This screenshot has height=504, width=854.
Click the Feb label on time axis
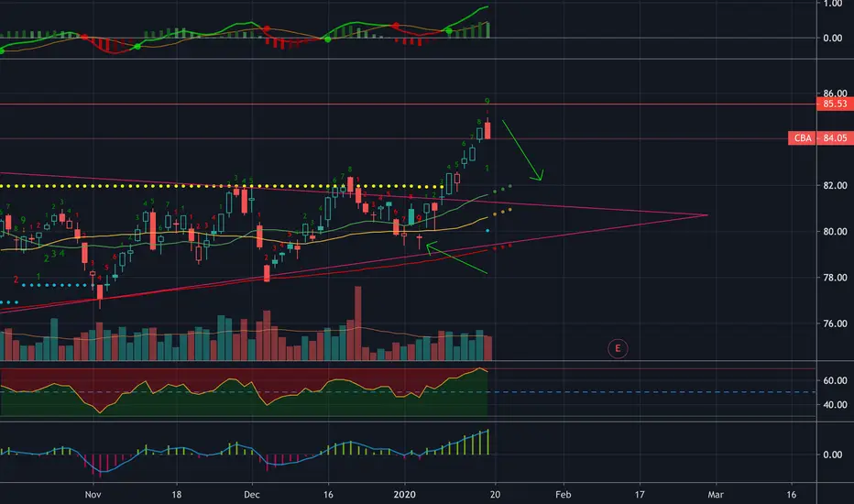(564, 495)
